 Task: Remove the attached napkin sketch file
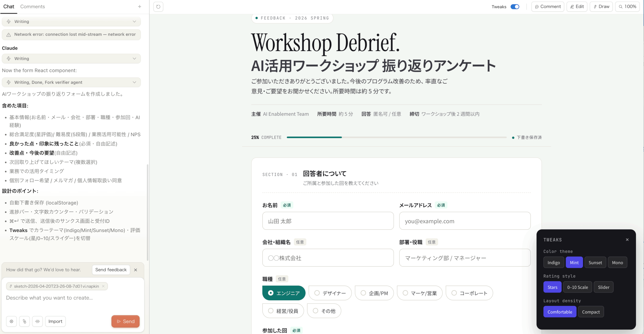[x=103, y=286]
